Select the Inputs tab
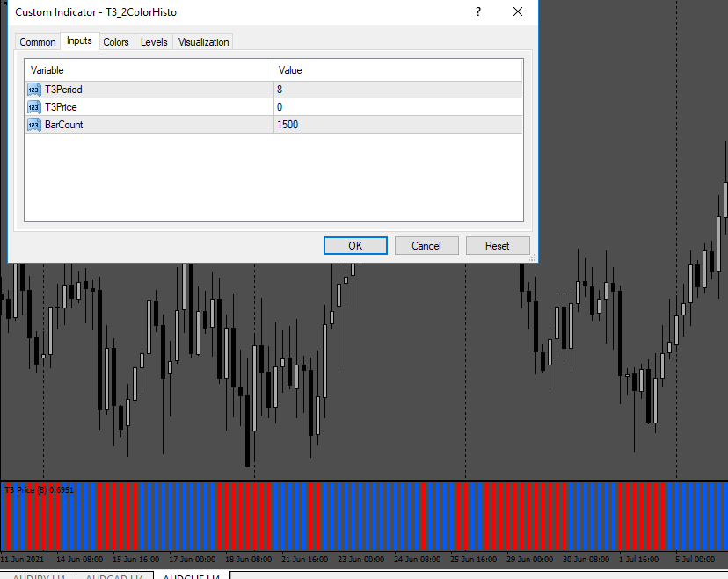Image resolution: width=728 pixels, height=579 pixels. (79, 40)
